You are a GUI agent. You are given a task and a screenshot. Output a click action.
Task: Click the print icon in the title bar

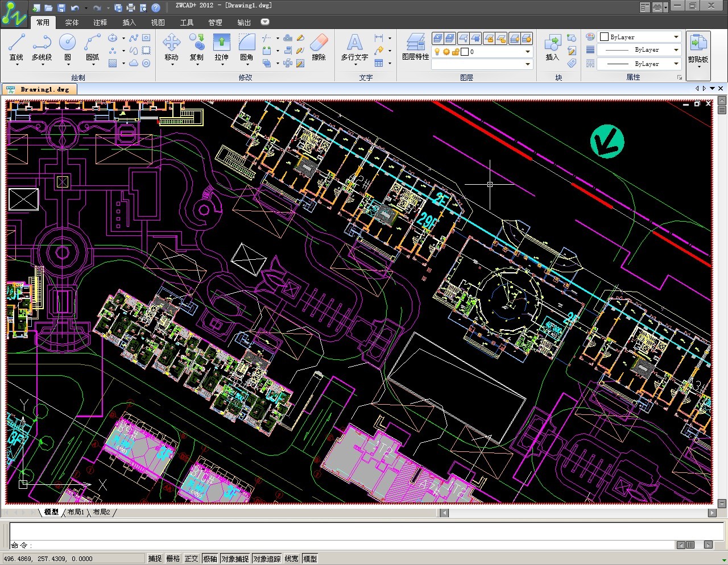[131, 8]
